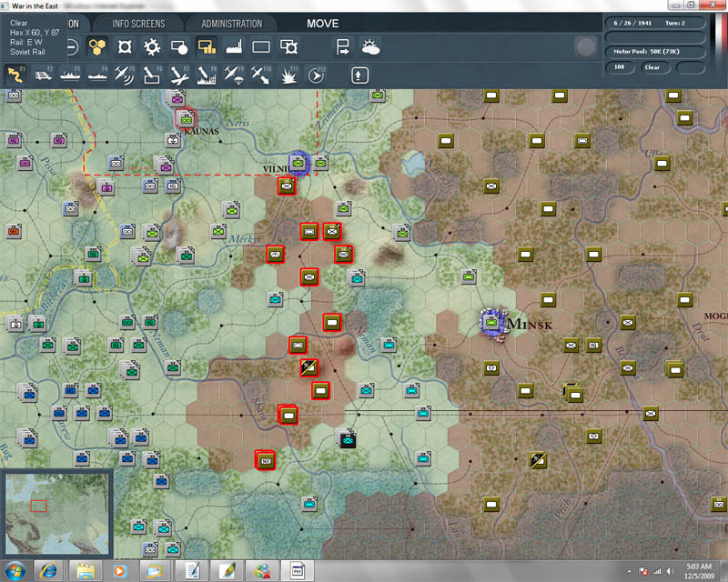Toggle the weather sun-and-cloud icon
Image resolution: width=728 pixels, height=582 pixels.
[x=370, y=47]
